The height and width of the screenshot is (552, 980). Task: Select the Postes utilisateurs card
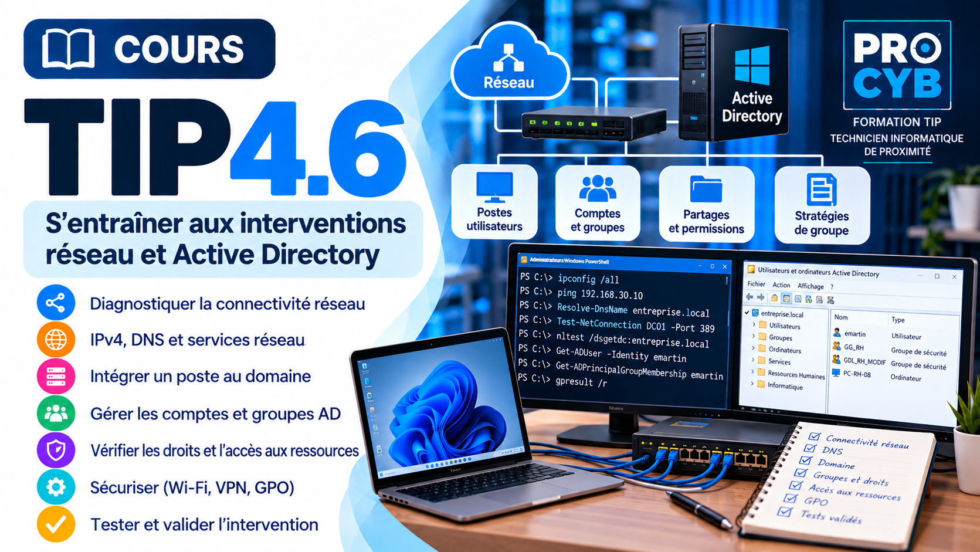494,202
